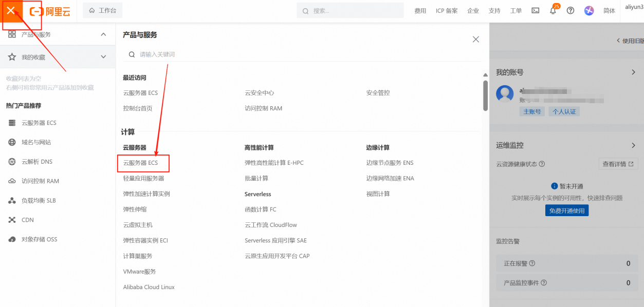Expand the 我的收藏 section chevron
The image size is (644, 307).
[103, 57]
